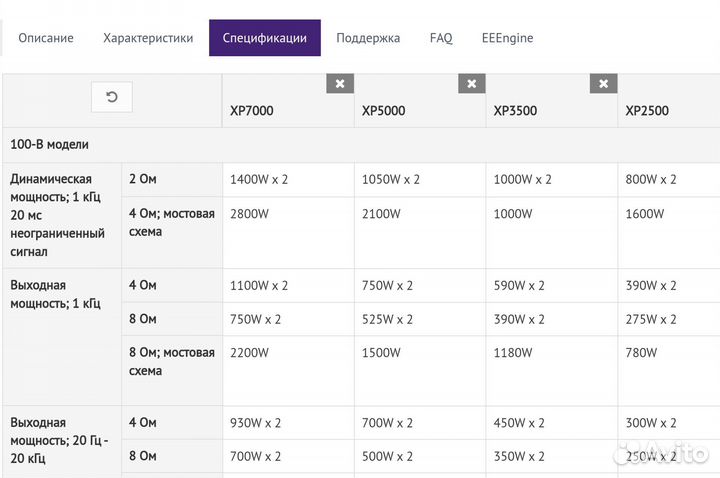
Task: Click the XP2500 column header
Action: point(647,111)
